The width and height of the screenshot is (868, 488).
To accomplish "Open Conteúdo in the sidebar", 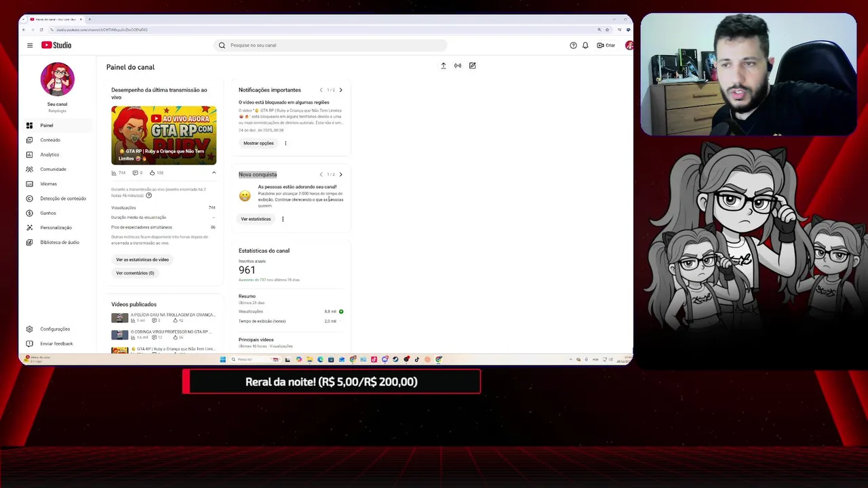I will coord(57,140).
